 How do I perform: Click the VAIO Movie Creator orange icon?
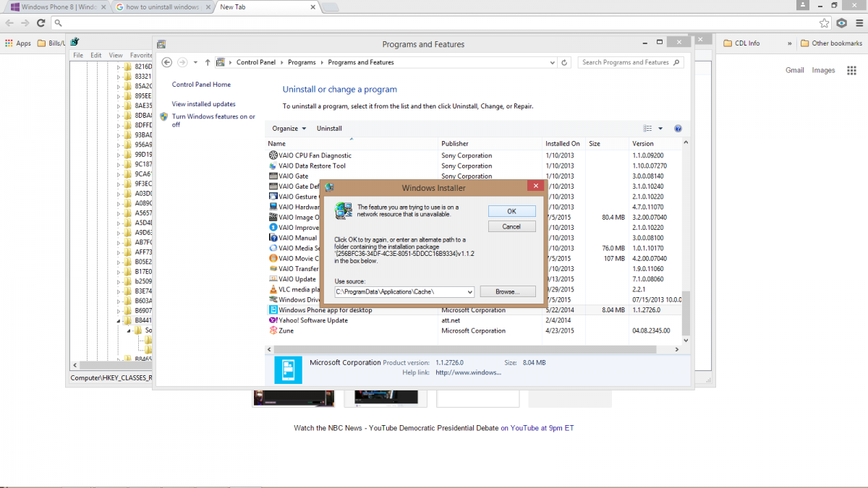[273, 258]
